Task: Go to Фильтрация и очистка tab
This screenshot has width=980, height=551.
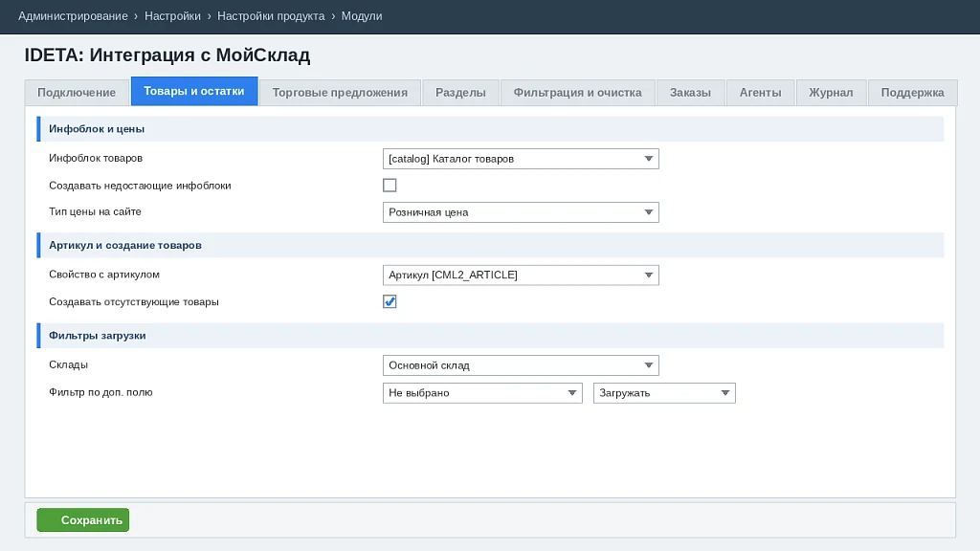Action: [577, 93]
